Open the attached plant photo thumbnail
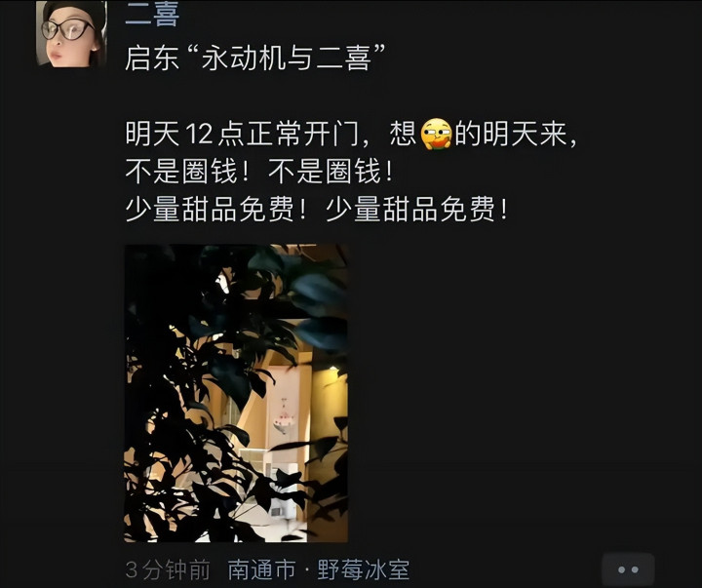This screenshot has width=702, height=588. point(236,393)
